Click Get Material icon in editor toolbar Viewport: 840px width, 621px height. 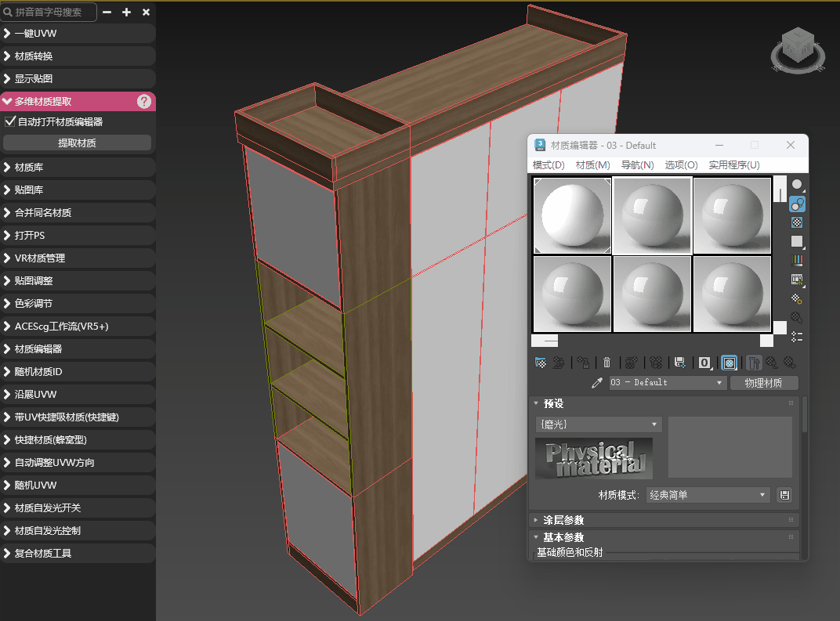click(541, 363)
